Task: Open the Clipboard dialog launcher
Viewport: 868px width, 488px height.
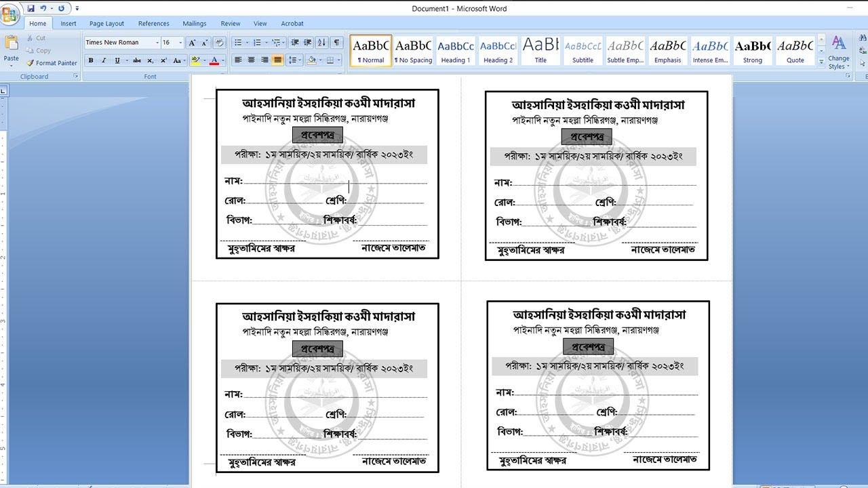Action: pos(77,77)
